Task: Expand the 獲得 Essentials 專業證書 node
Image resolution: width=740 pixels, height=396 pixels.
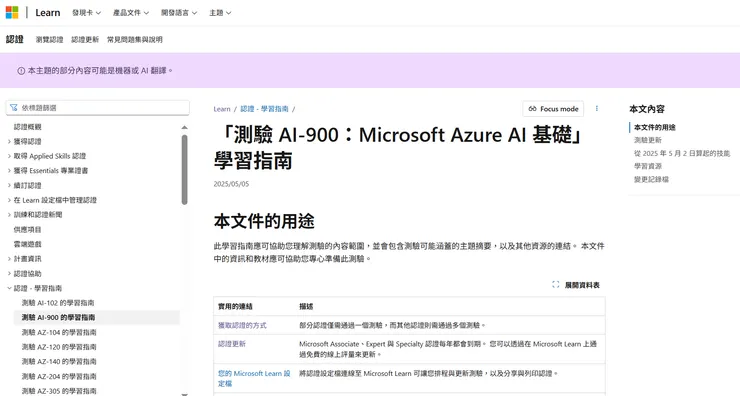Action: tap(9, 170)
